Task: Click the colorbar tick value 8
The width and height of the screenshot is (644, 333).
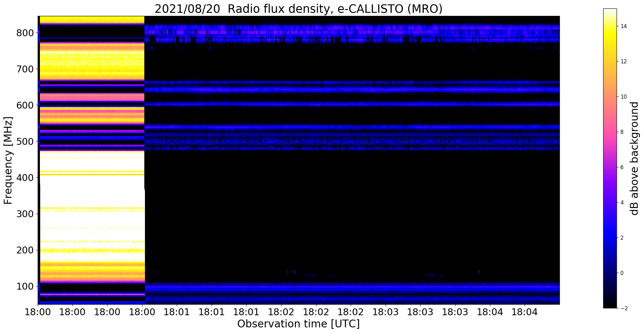Action: [x=622, y=132]
